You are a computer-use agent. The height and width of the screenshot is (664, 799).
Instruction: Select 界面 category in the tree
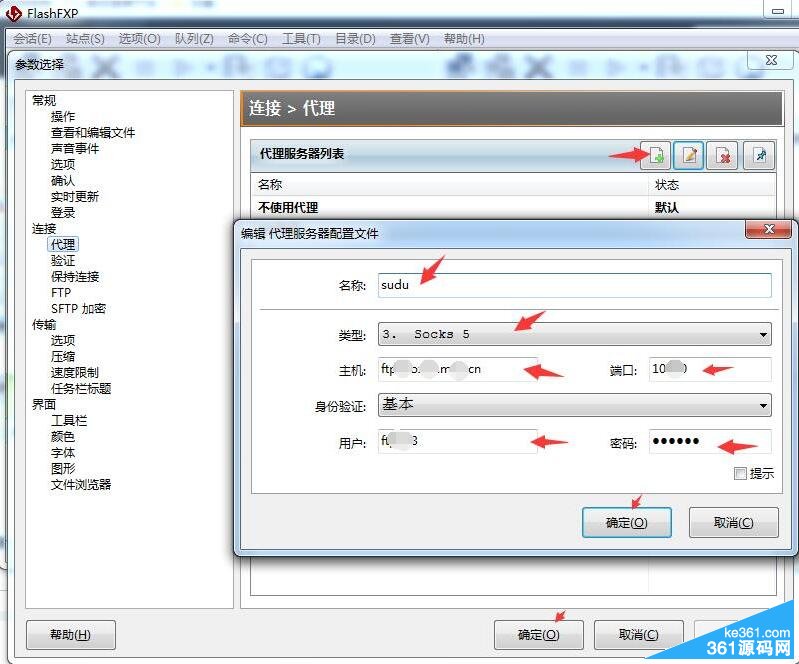click(44, 404)
